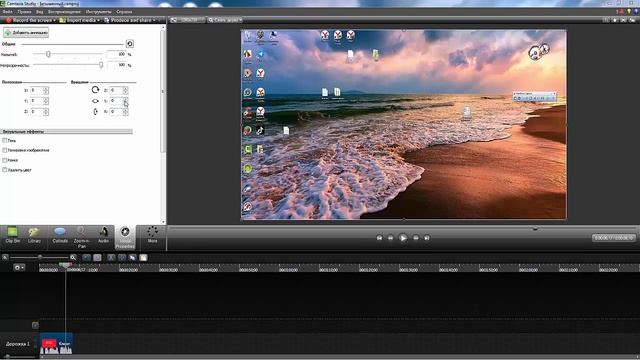Enable the Тонировка изображения checkbox
The height and width of the screenshot is (360, 640).
tap(5, 150)
